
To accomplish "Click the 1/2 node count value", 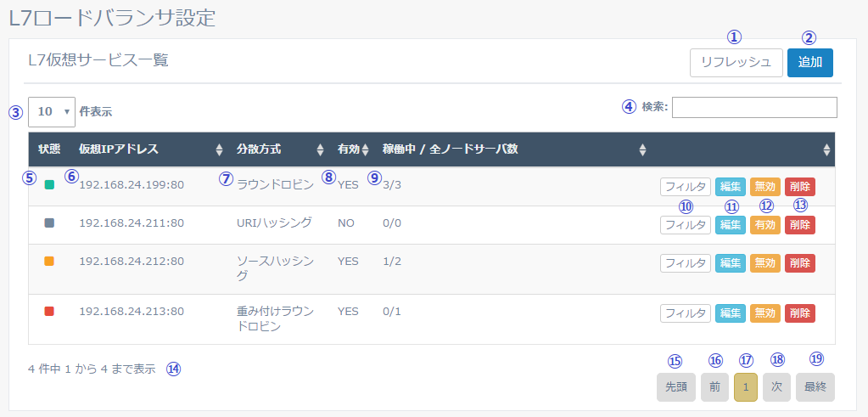I will 391,261.
